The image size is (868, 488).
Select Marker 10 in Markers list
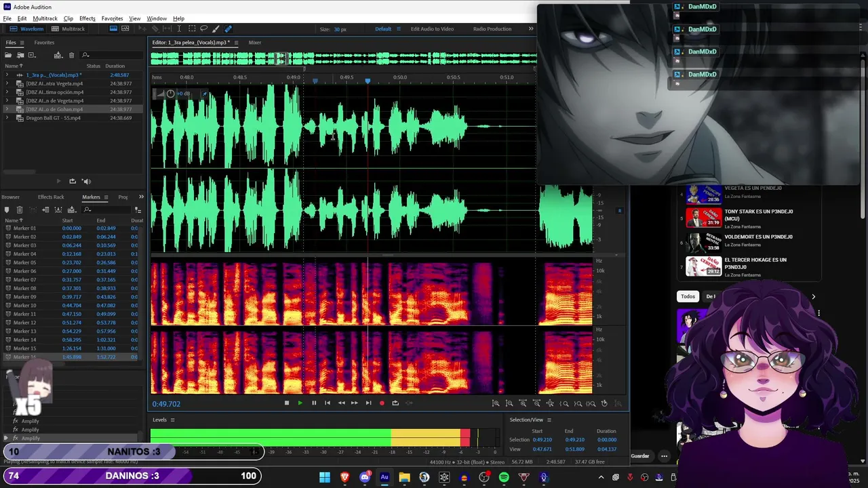71,305
